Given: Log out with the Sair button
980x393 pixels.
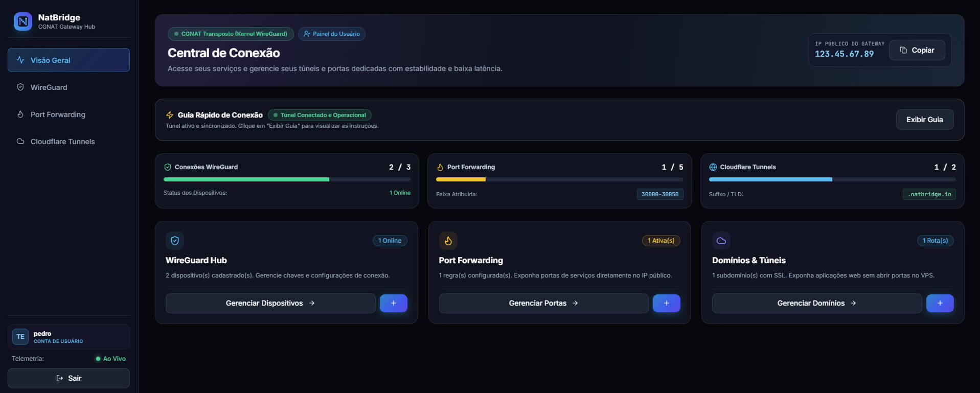Looking at the screenshot, I should (69, 378).
